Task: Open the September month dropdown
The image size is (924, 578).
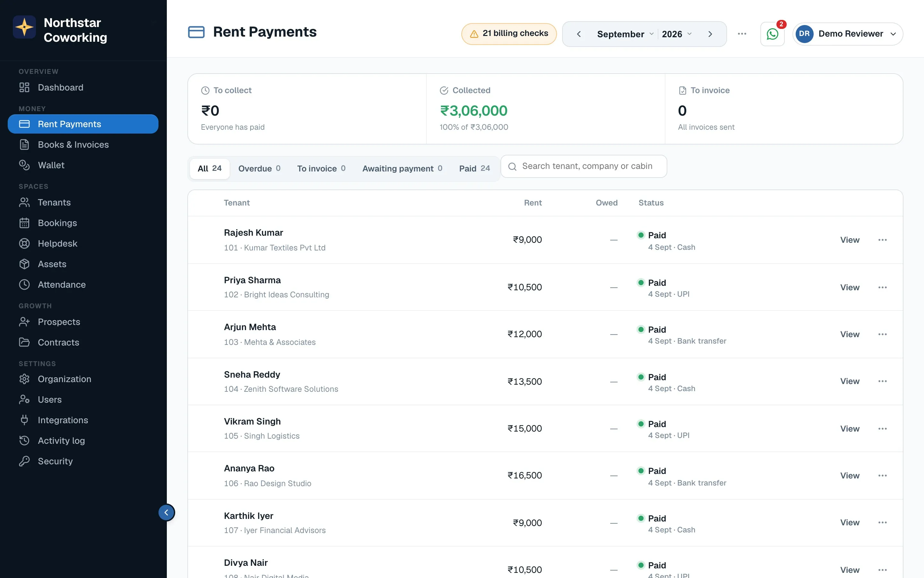Action: coord(625,34)
